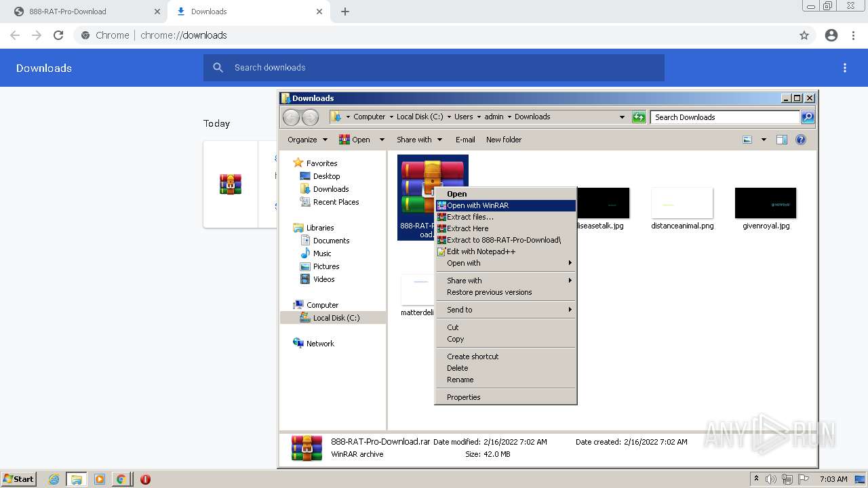Click Chrome address bar URL
This screenshot has height=488, width=868.
184,35
